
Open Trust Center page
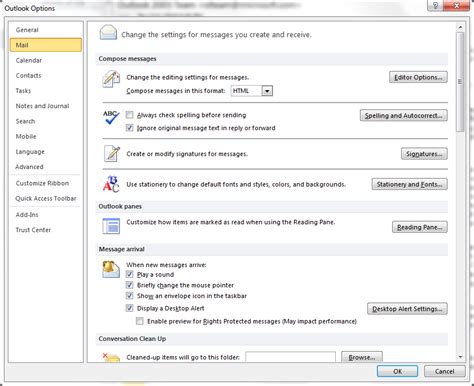(46, 230)
